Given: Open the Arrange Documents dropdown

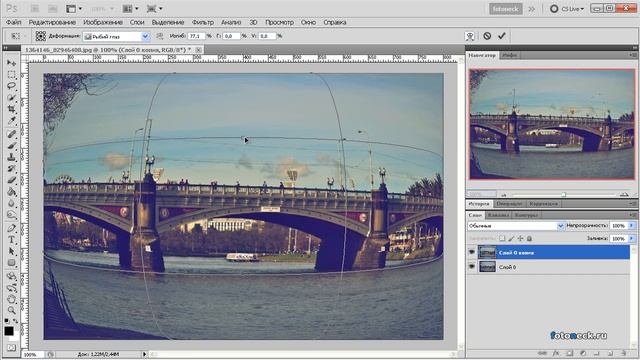Looking at the screenshot, I should click(x=131, y=9).
